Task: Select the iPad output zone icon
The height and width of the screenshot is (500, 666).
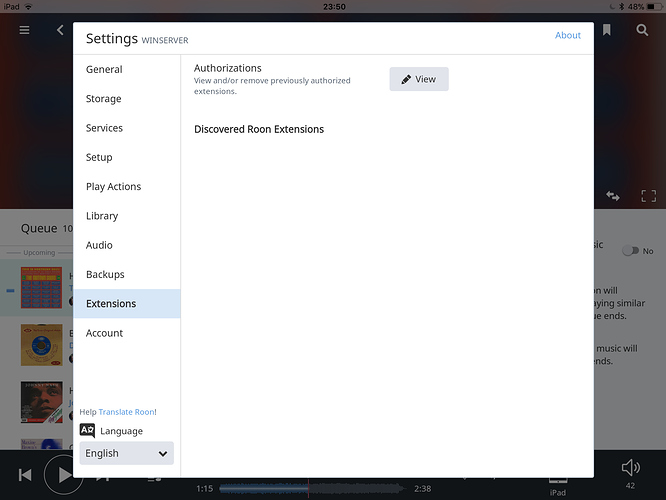Action: tap(558, 481)
